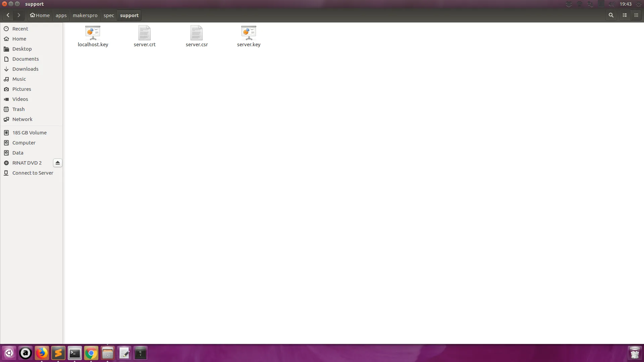Open the 185 GB Volume
The width and height of the screenshot is (644, 362).
29,133
